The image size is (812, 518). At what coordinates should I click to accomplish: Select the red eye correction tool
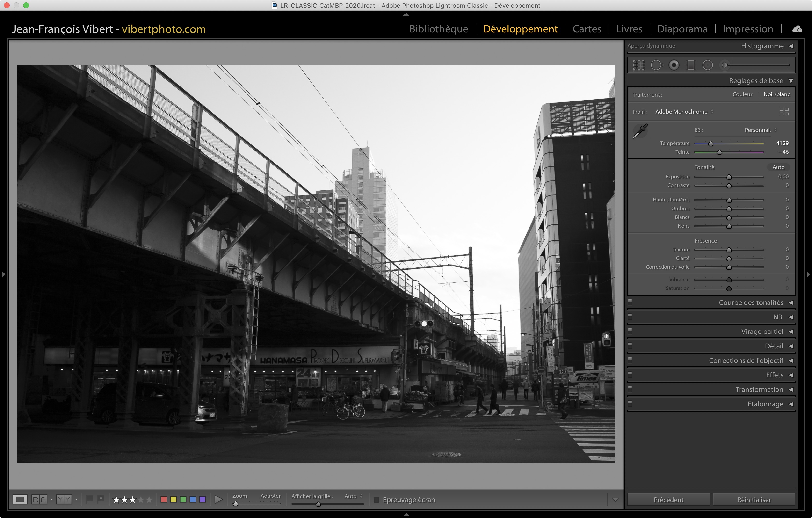674,65
